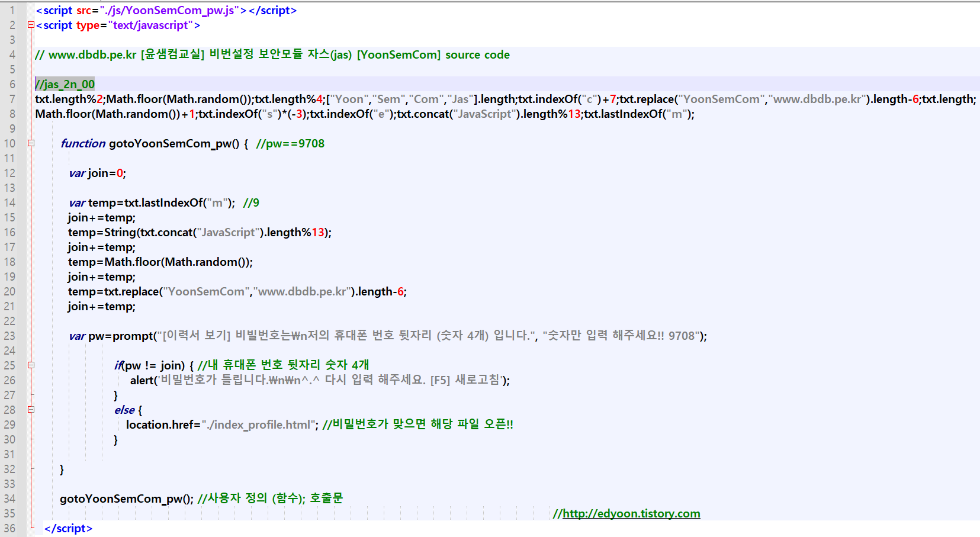The image size is (980, 537).
Task: Click line number 1 in the gutter
Action: tap(12, 10)
